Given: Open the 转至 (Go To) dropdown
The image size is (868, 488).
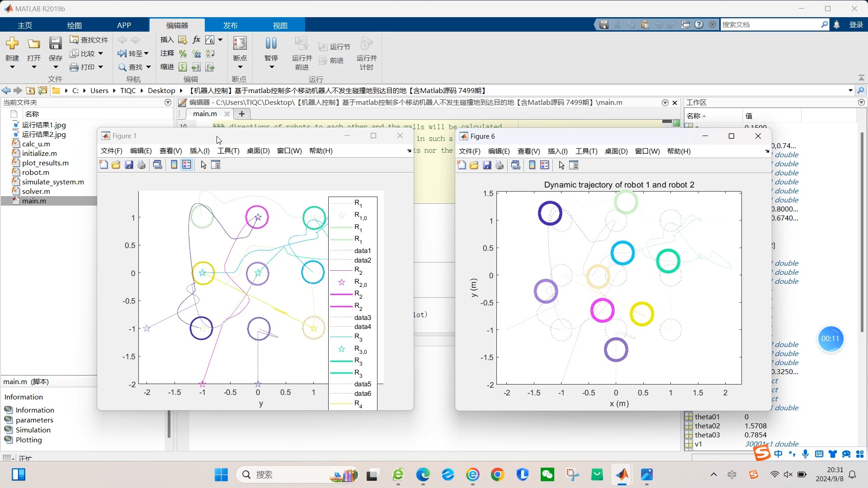Looking at the screenshot, I should (146, 53).
